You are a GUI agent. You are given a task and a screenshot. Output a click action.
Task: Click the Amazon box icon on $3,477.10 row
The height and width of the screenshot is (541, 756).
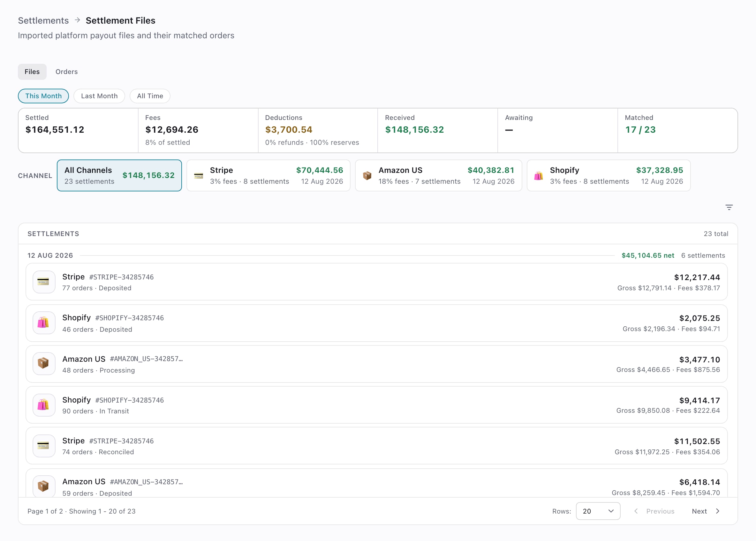44,364
